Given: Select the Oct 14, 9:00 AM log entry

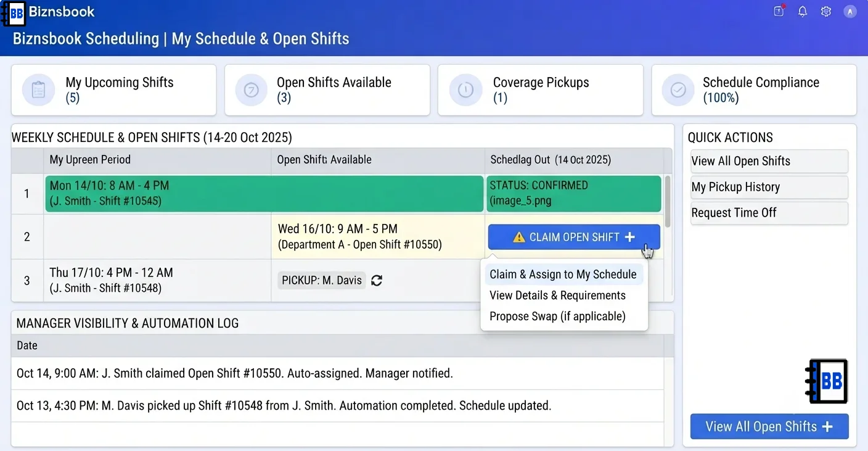Looking at the screenshot, I should click(337, 373).
